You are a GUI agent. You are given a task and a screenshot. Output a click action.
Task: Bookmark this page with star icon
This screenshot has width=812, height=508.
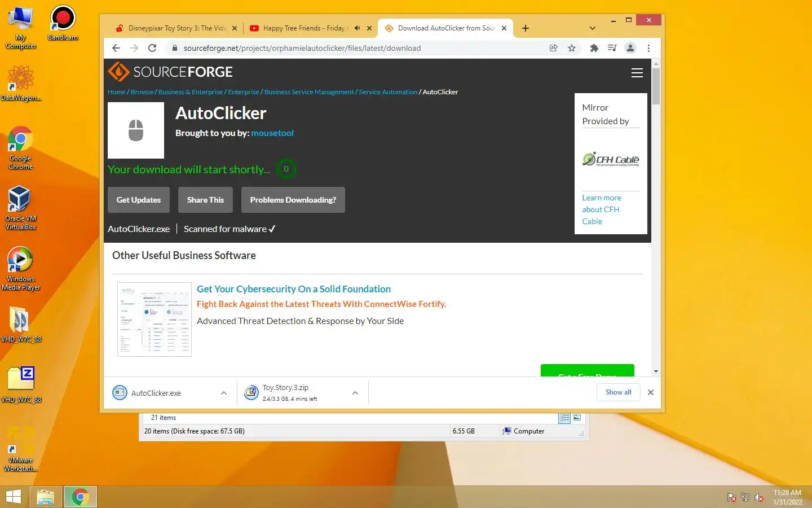click(572, 48)
